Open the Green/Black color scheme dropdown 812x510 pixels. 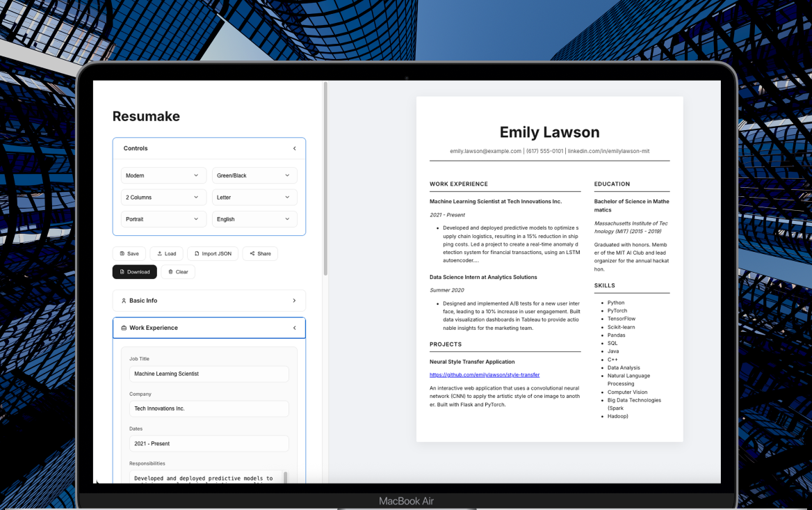254,176
